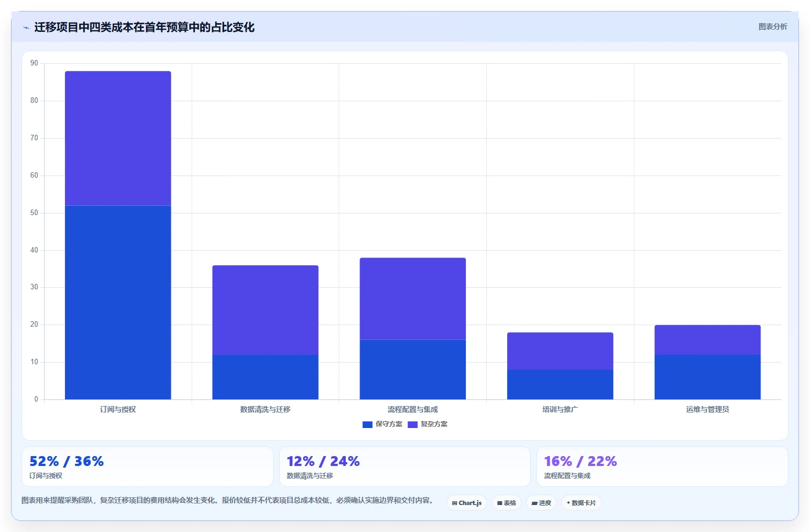Viewport: 810px width, 532px height.
Task: Click the 复杂方案 segment of 订阅与授权 bar
Action: coord(118,138)
